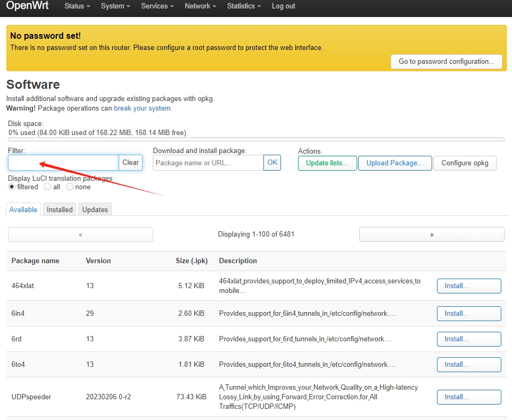This screenshot has width=512, height=420.
Task: Focus the Filter text field
Action: [63, 162]
